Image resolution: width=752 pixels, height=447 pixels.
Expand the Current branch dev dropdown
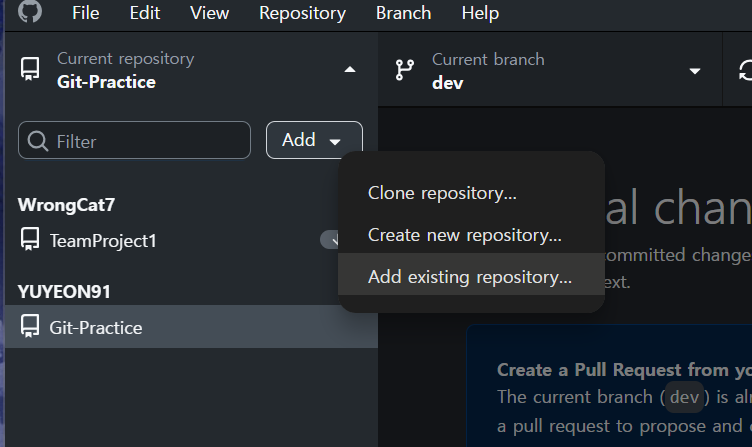coord(694,71)
